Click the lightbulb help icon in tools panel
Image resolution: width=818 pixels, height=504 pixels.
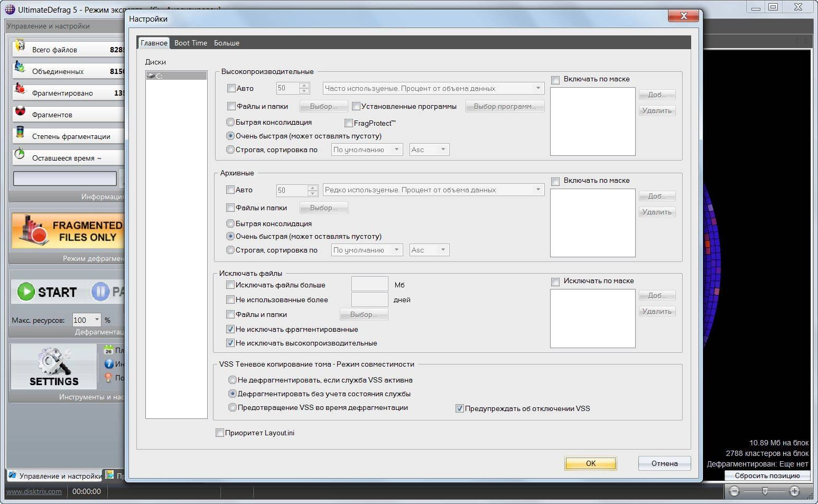coord(108,377)
